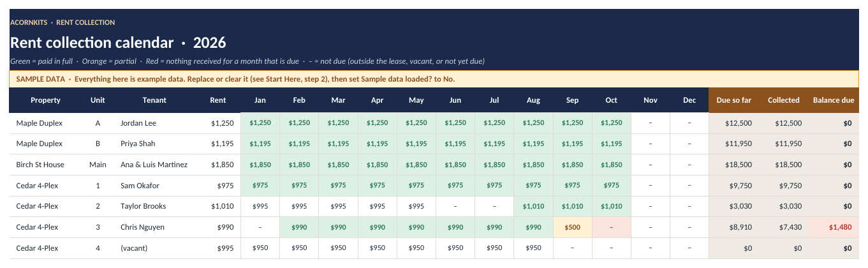Select the tenant cell Chris Nguyen
Viewport: 868px width, 268px height.
(x=154, y=227)
